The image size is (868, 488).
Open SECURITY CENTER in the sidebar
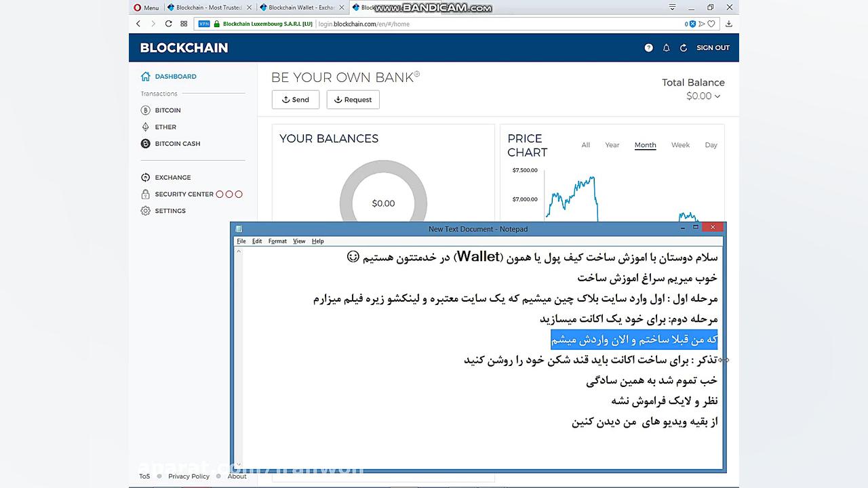click(x=184, y=194)
